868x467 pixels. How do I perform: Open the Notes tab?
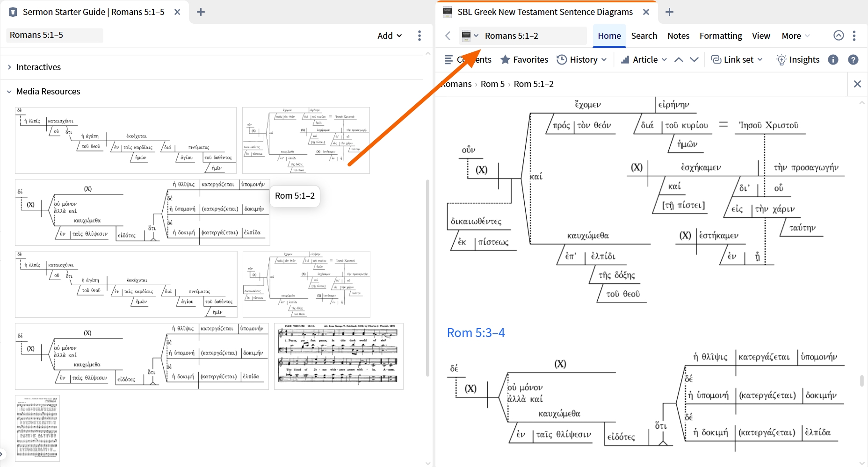pos(678,36)
